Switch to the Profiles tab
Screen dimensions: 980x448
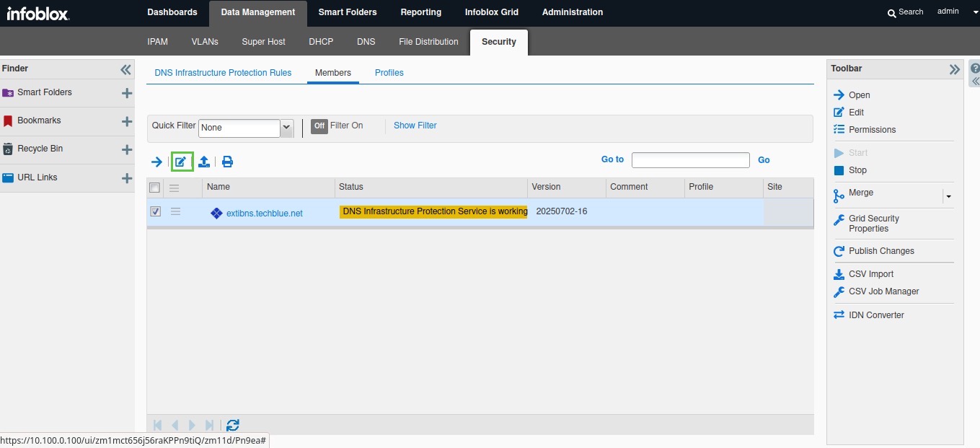point(389,73)
